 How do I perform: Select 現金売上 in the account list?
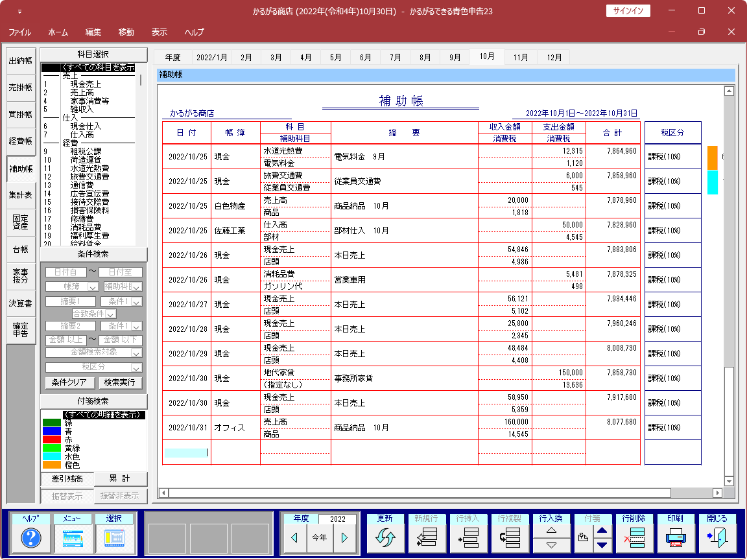86,84
